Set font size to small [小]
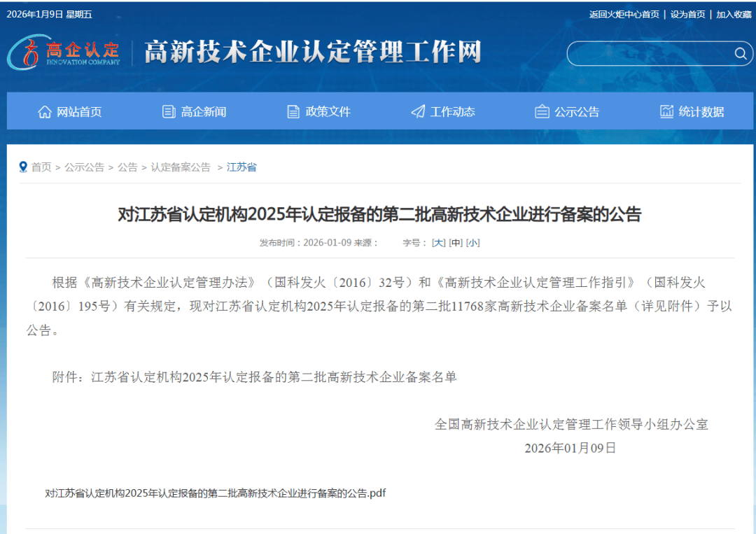756x534 pixels. coord(473,243)
